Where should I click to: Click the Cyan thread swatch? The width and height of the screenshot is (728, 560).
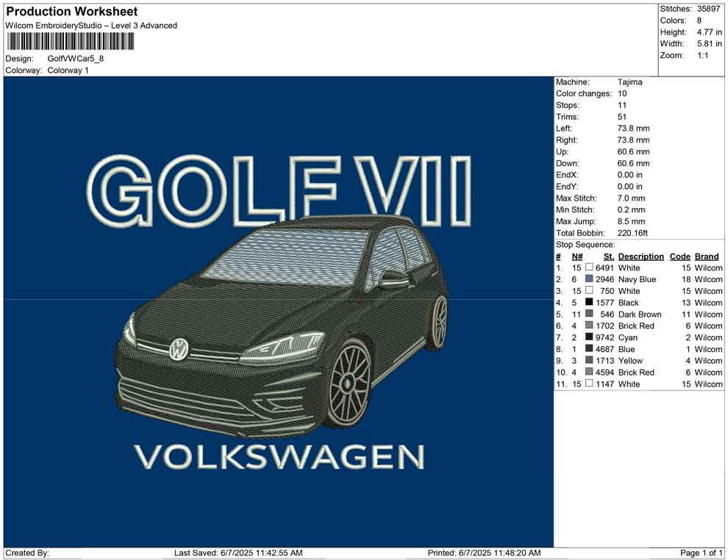589,337
